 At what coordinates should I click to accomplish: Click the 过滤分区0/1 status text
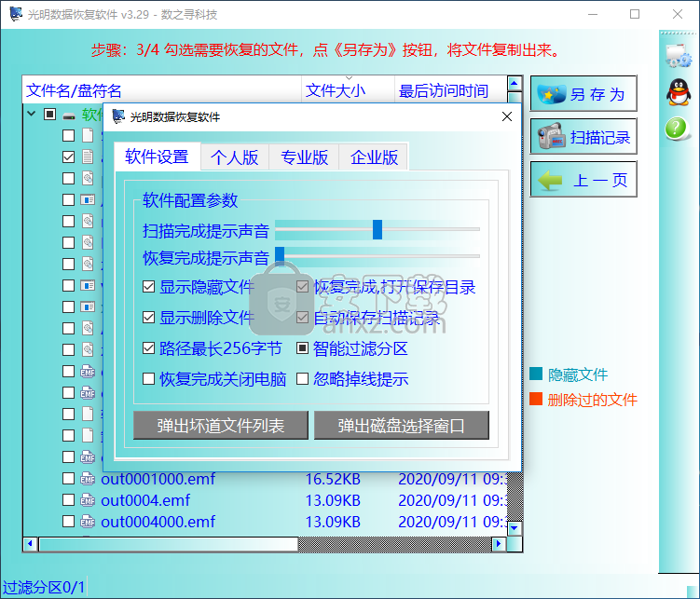(43, 587)
